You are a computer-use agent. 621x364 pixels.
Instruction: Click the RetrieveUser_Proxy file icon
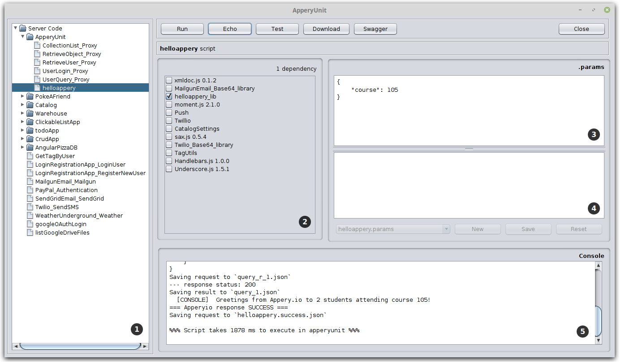click(38, 62)
